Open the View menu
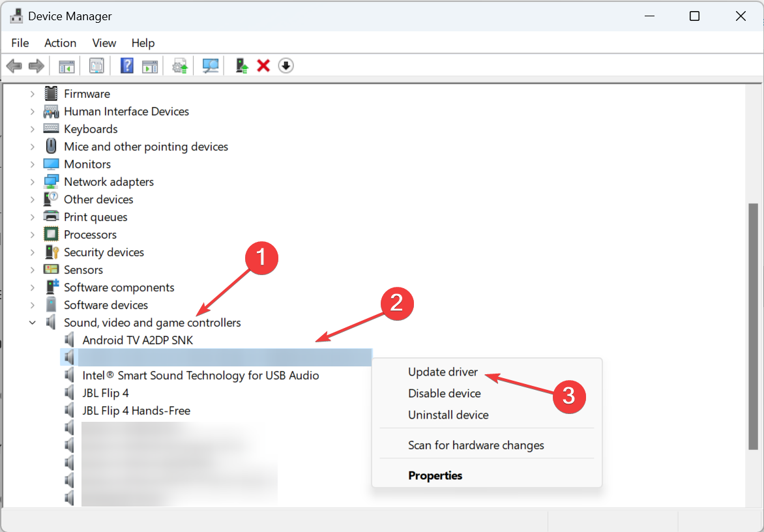This screenshot has width=764, height=532. coord(104,43)
